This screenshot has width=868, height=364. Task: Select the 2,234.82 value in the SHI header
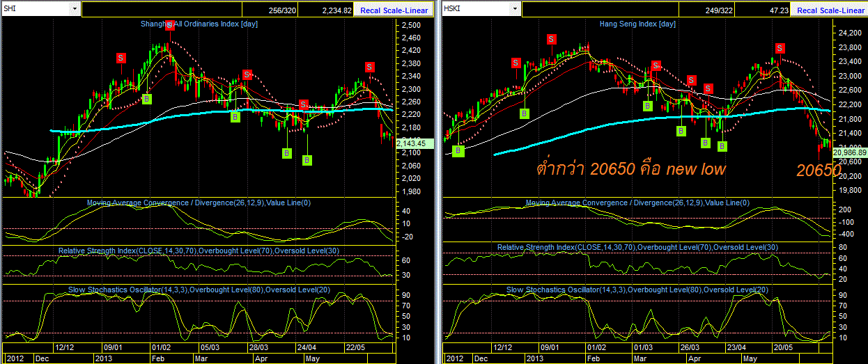[x=337, y=10]
